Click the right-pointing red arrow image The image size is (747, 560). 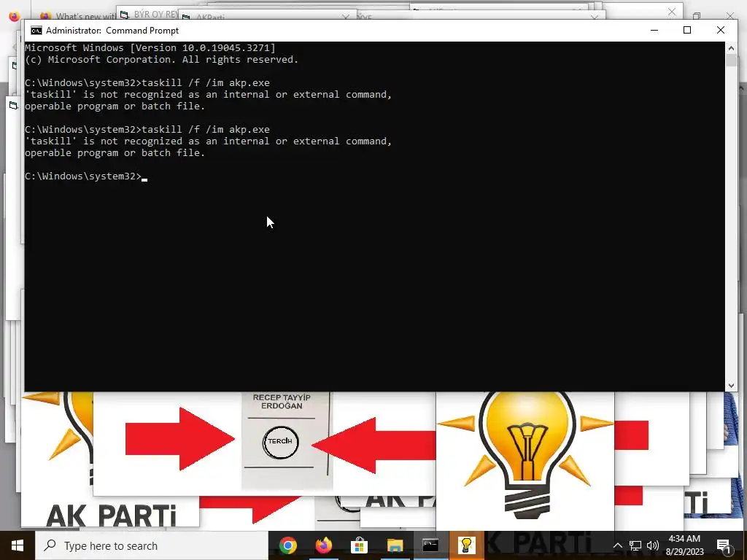180,439
